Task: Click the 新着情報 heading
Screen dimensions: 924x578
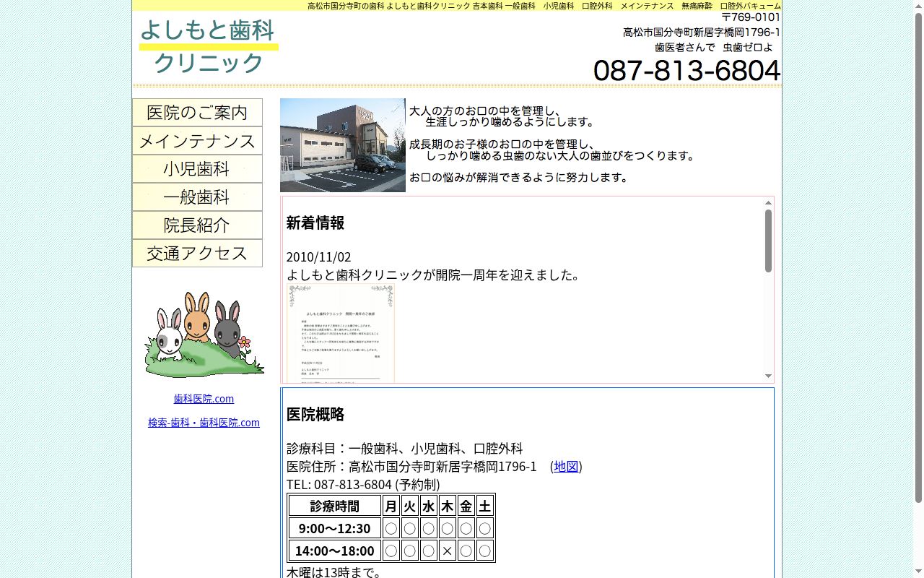Action: pos(315,223)
